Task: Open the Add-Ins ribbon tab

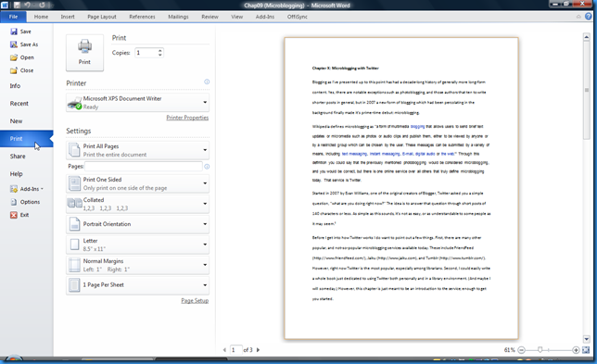Action: coord(264,17)
